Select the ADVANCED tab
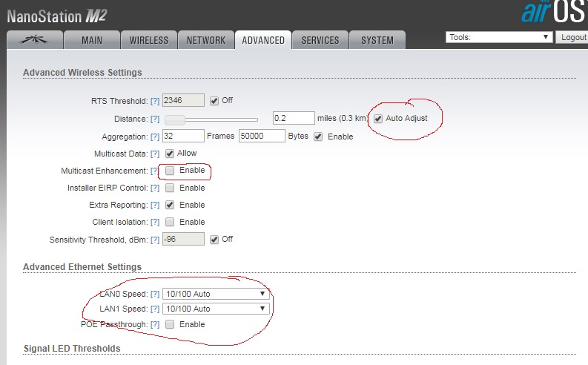 (x=263, y=40)
